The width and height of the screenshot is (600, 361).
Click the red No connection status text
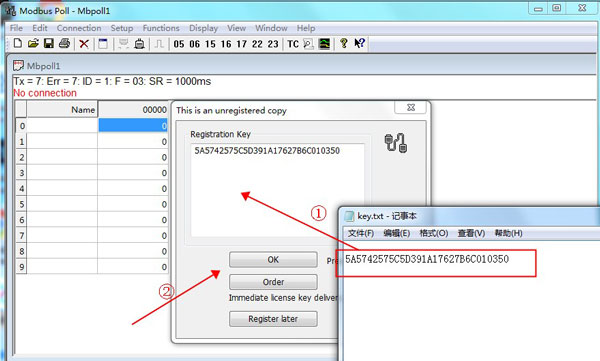point(45,93)
